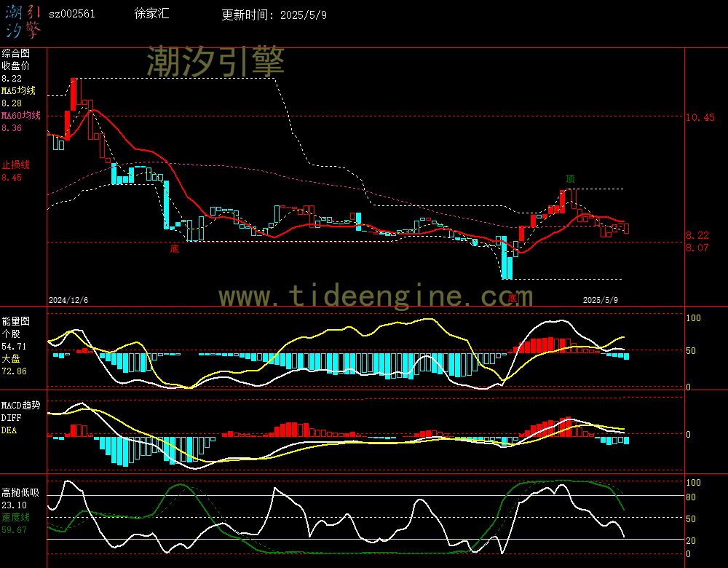This screenshot has width=728, height=568.
Task: Click the end date 2025/5/9 at chart bottom
Action: 601,300
